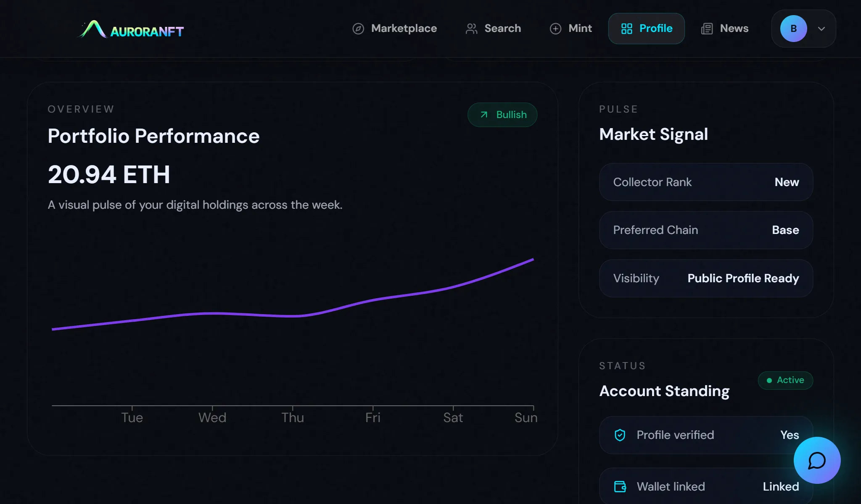Click the 'Yes' verified value

pos(790,435)
